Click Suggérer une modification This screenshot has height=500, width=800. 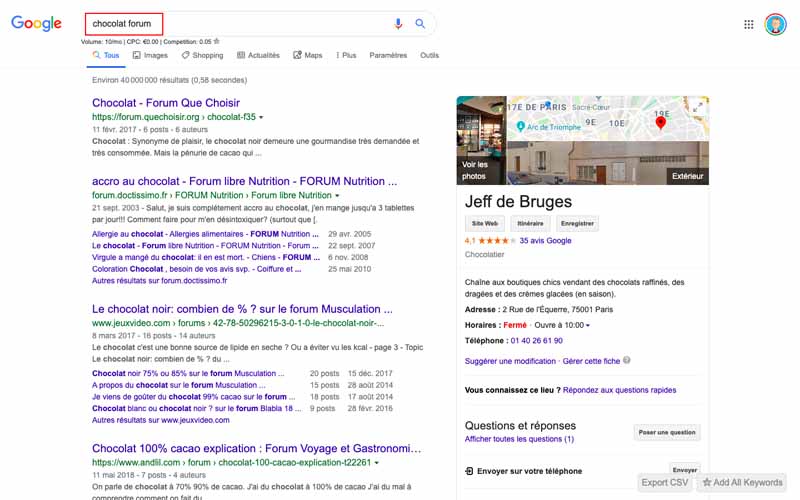pyautogui.click(x=510, y=361)
